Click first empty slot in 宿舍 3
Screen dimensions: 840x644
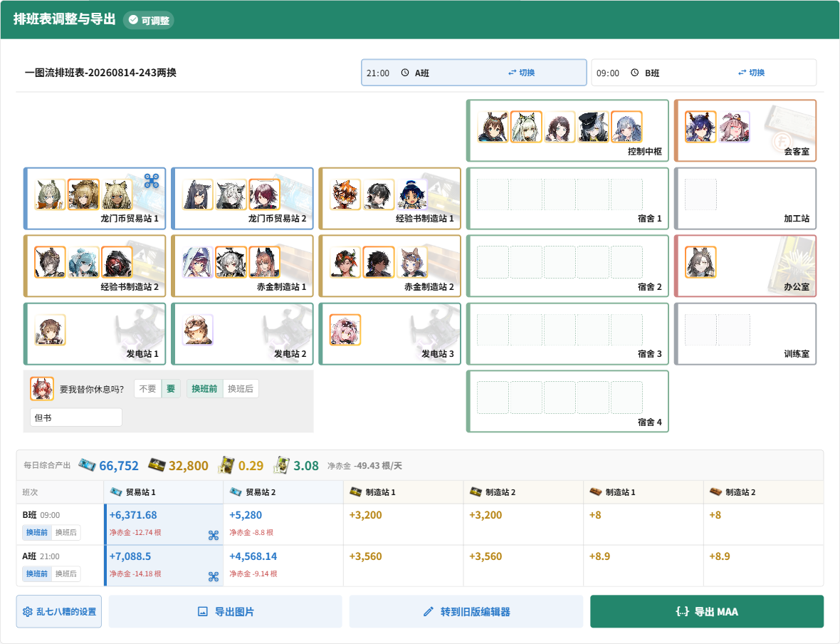point(493,330)
